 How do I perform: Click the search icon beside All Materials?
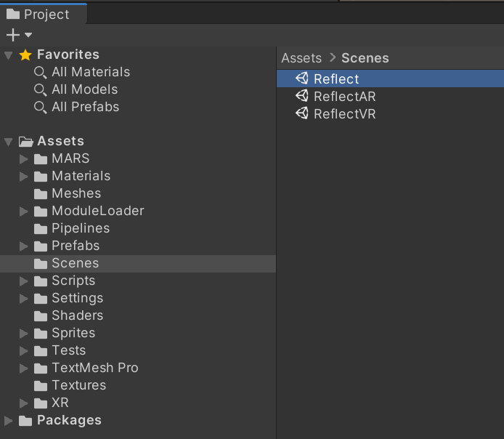41,72
